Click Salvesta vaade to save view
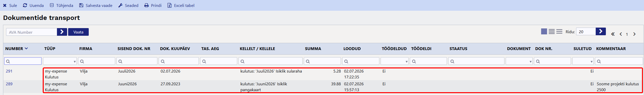 (96, 5)
